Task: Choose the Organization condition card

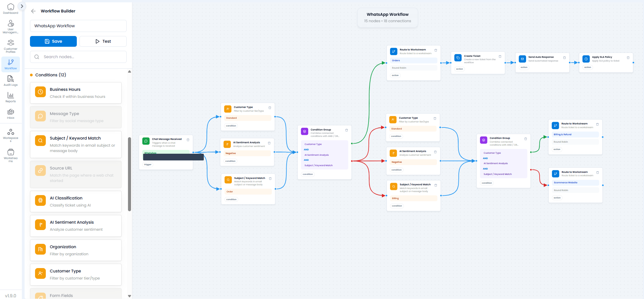Action: 76,250
